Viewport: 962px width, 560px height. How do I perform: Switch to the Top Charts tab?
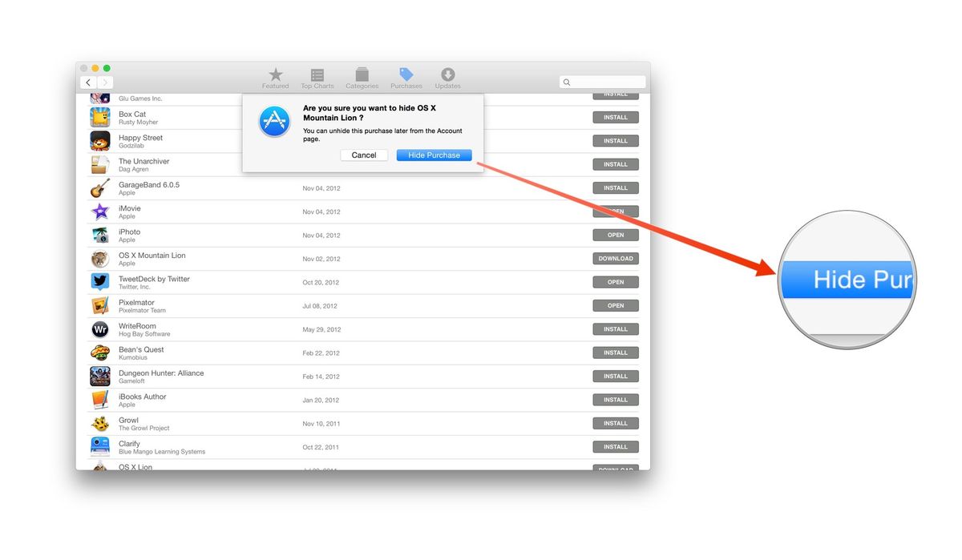[317, 79]
